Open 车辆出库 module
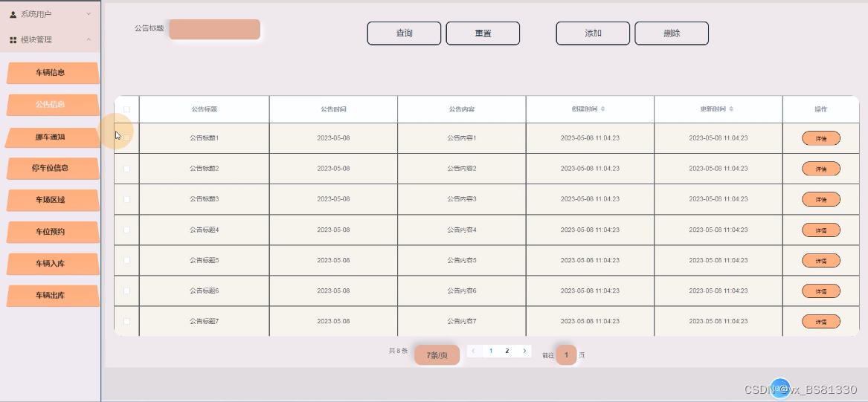 [x=53, y=295]
